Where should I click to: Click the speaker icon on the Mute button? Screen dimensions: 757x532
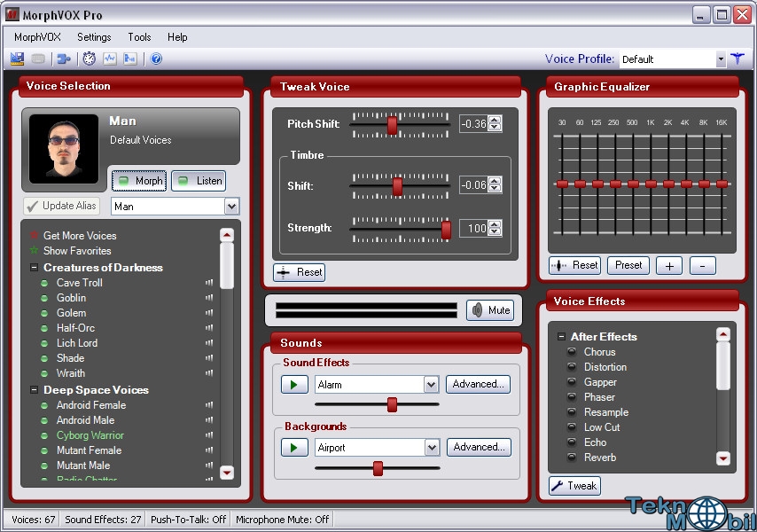point(478,310)
